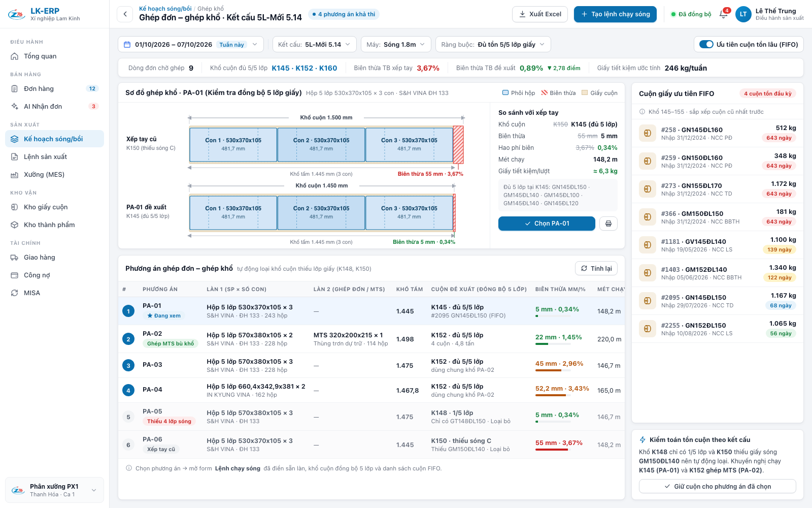The width and height of the screenshot is (812, 508).
Task: Open Đơn hàng menu item
Action: click(x=54, y=88)
